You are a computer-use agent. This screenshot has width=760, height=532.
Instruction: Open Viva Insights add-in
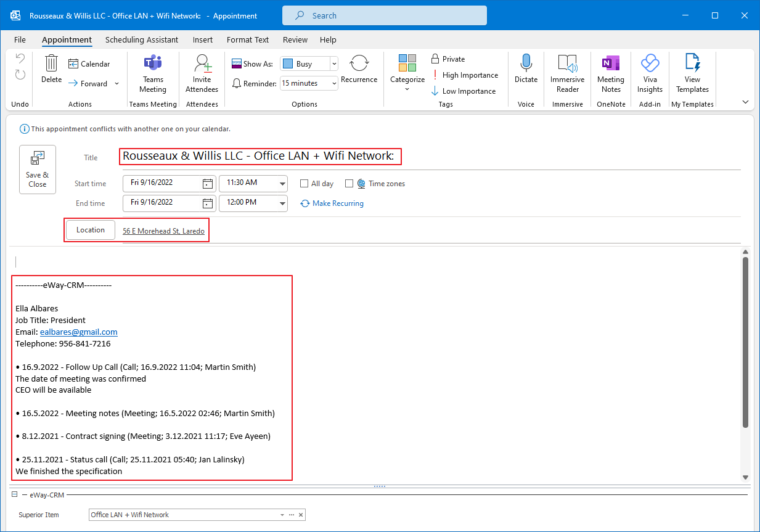[650, 73]
